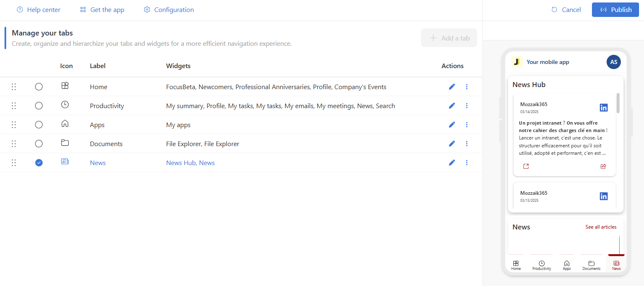This screenshot has width=644, height=286.
Task: Open more actions menu for News row
Action: [467, 163]
